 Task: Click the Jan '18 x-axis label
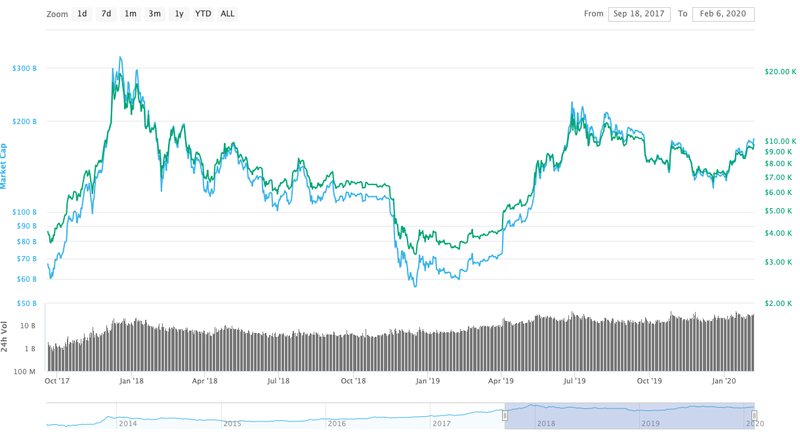point(131,381)
